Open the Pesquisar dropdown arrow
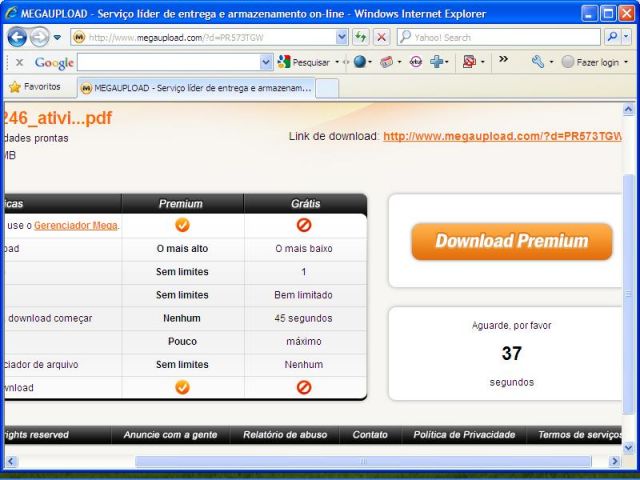The height and width of the screenshot is (480, 640). [337, 62]
